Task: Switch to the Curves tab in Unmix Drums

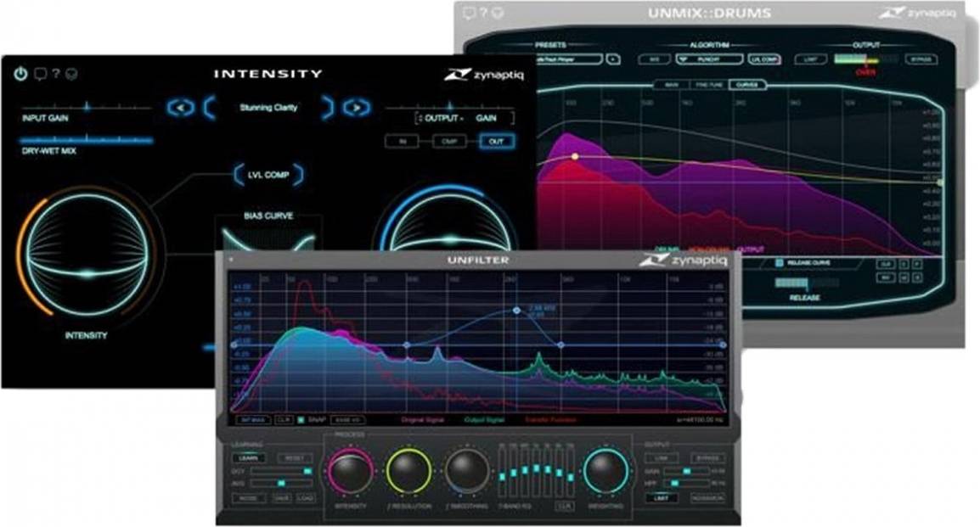Action: click(x=746, y=84)
